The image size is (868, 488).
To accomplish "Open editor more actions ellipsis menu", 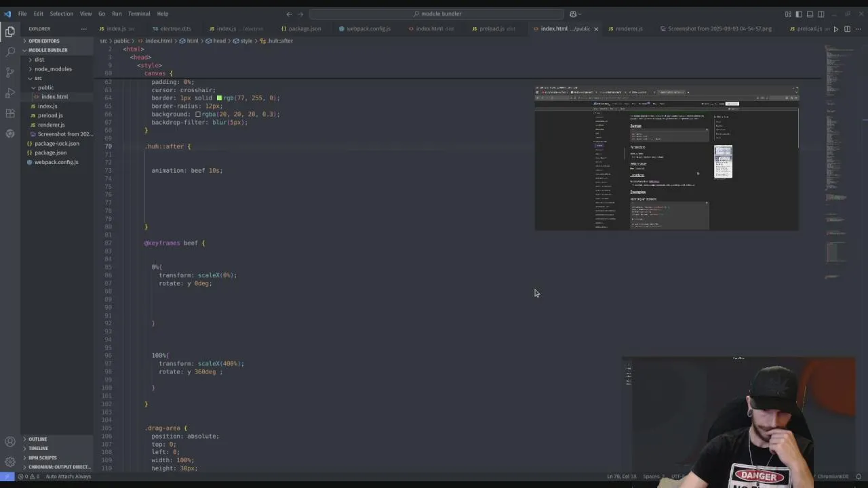I will 858,28.
